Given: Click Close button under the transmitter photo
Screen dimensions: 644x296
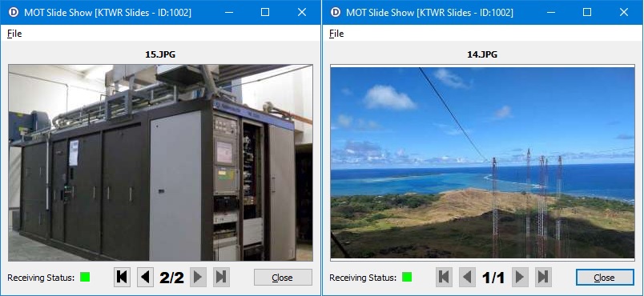Looking at the screenshot, I should click(x=283, y=278).
